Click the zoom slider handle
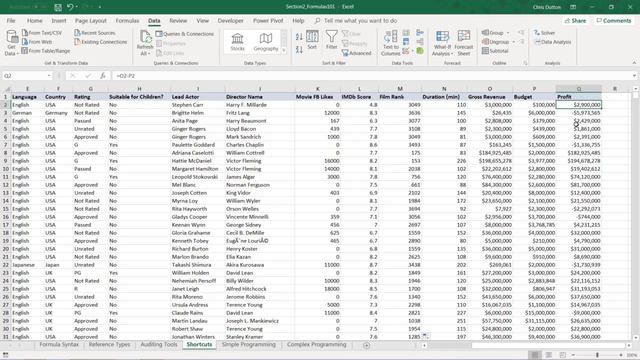This screenshot has height=360, width=640. [x=597, y=355]
